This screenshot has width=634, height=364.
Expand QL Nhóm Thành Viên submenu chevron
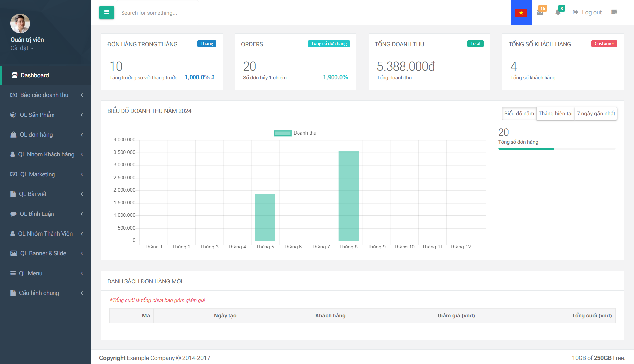[82, 234]
